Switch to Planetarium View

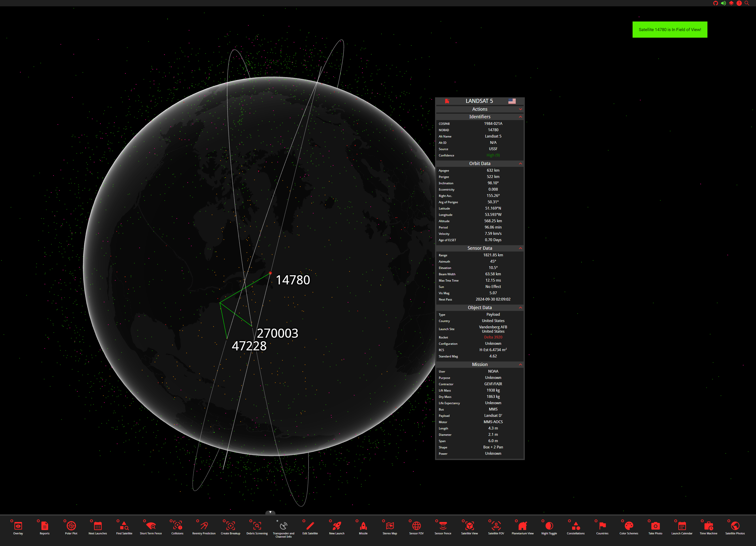[x=523, y=528]
